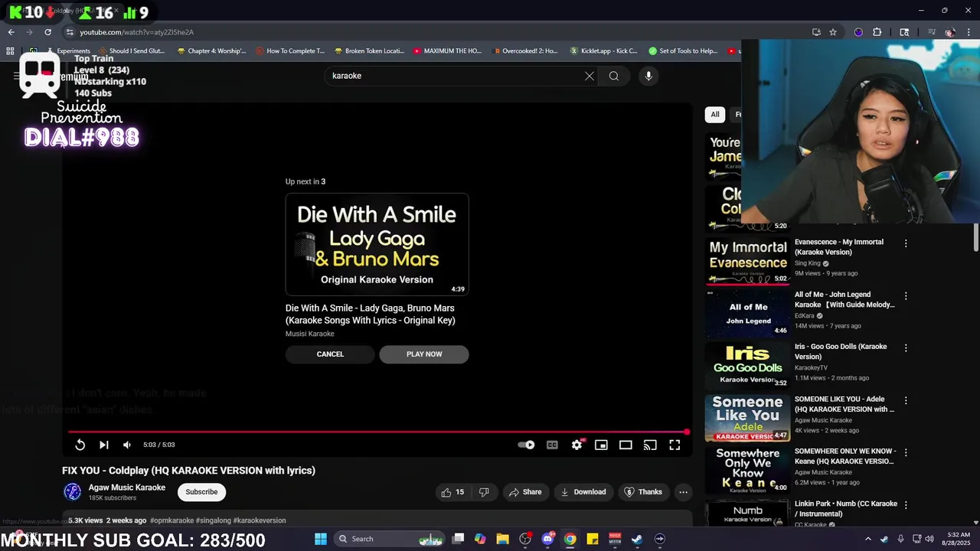Open the browser extensions puzzle icon
The height and width of the screenshot is (551, 980).
[877, 32]
